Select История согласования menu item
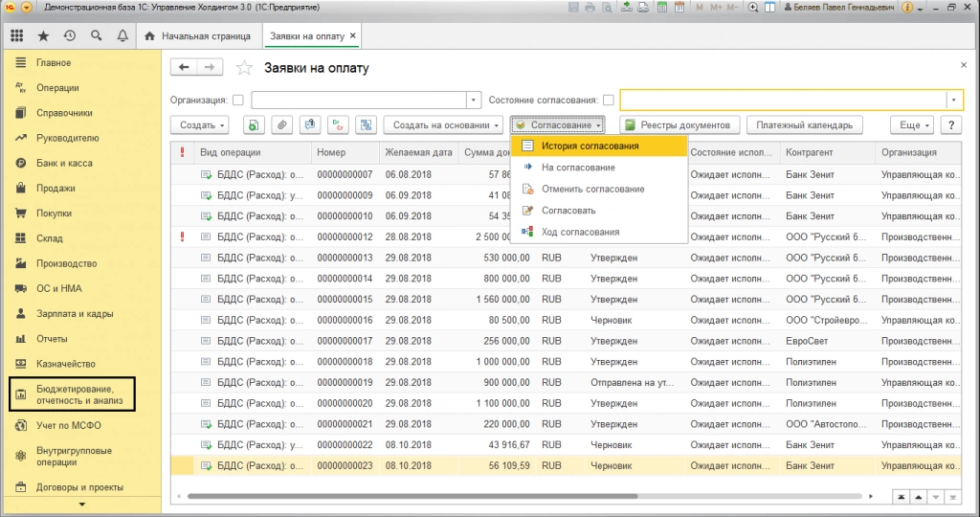Screen dimensions: 980x517 (x=590, y=146)
